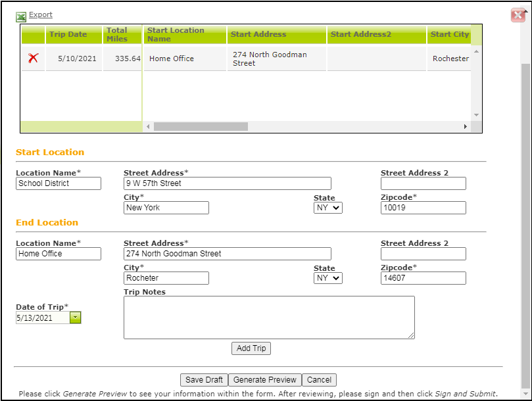This screenshot has height=401, width=532.
Task: Click the Generate Preview button
Action: (264, 380)
